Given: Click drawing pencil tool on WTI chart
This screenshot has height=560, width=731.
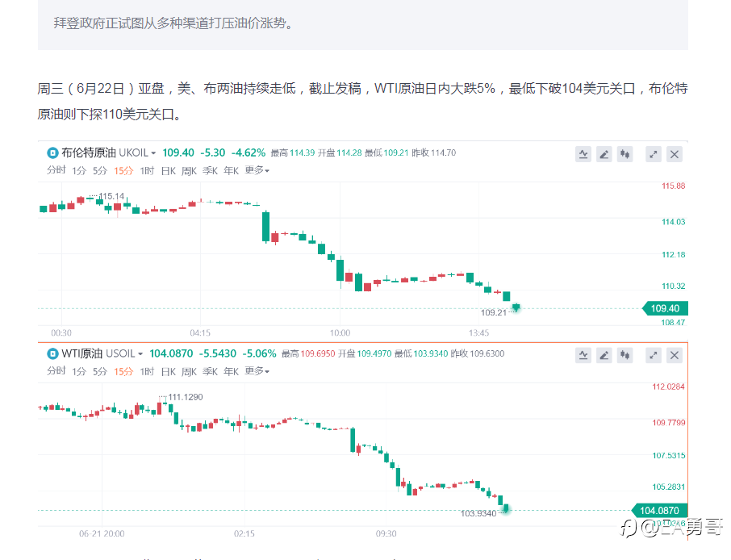Looking at the screenshot, I should (604, 355).
